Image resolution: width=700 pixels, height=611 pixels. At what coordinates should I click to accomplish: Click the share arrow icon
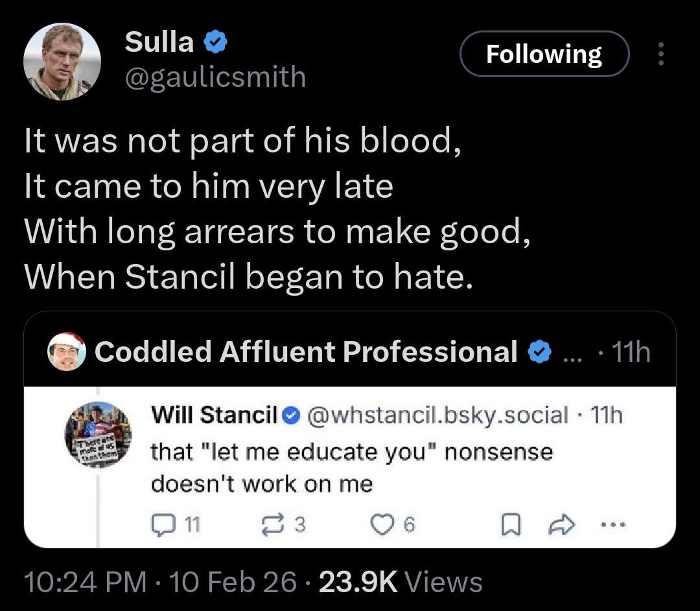(x=558, y=523)
